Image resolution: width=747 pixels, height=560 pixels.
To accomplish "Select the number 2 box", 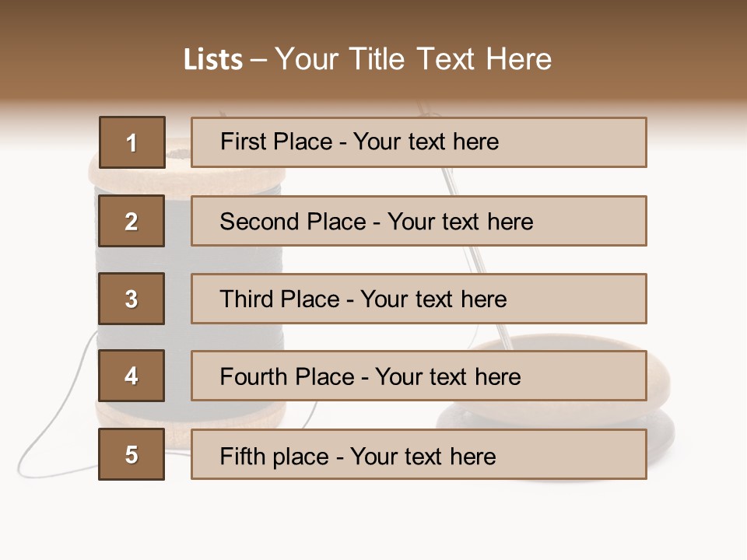I will [x=132, y=221].
